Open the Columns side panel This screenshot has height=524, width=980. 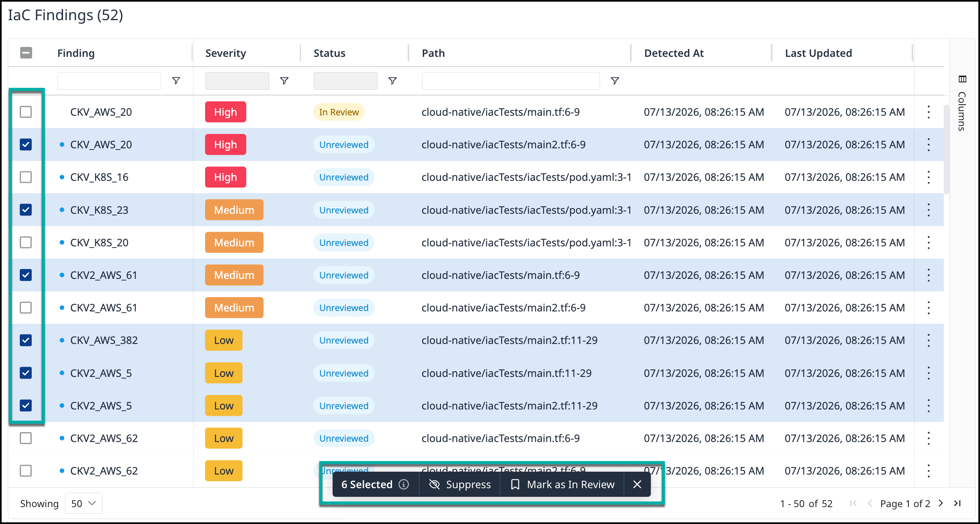[962, 104]
